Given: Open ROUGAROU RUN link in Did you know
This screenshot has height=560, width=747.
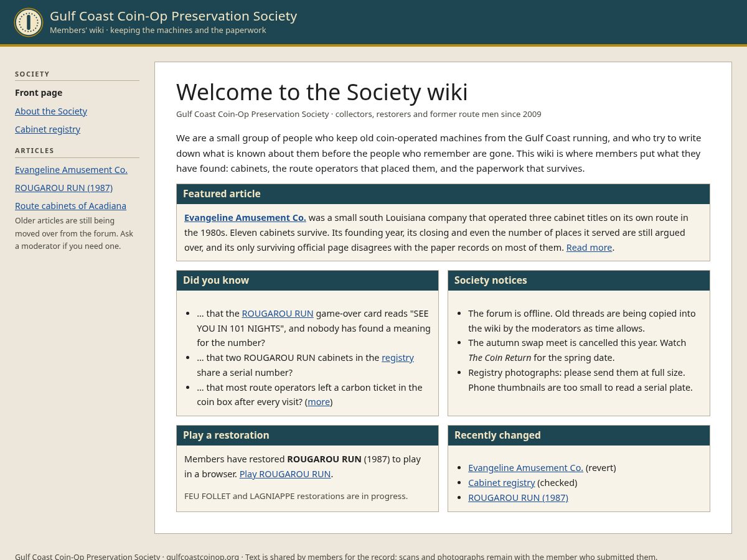Looking at the screenshot, I should pos(278,314).
